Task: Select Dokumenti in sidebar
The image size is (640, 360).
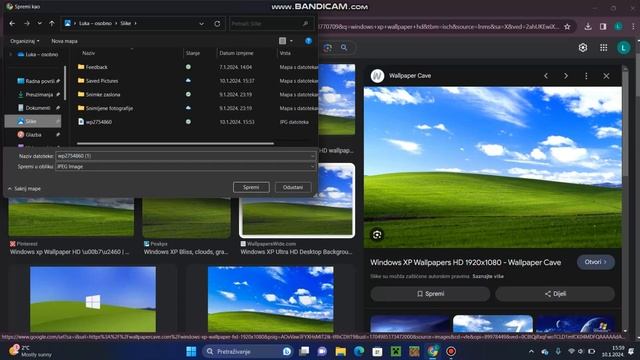Action: point(38,108)
